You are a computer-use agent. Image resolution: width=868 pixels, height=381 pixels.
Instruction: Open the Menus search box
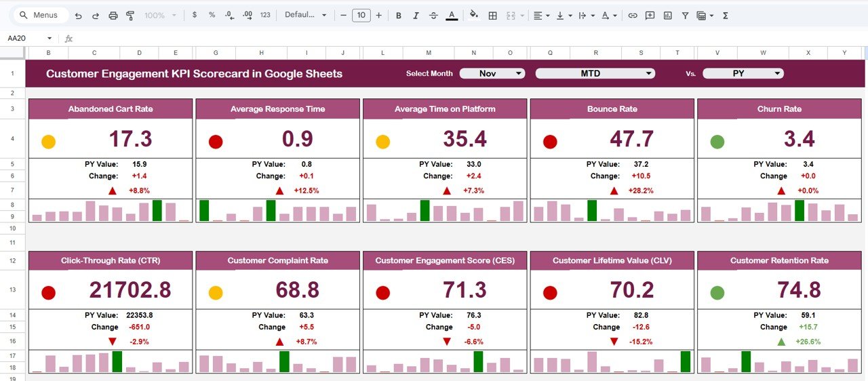(41, 15)
